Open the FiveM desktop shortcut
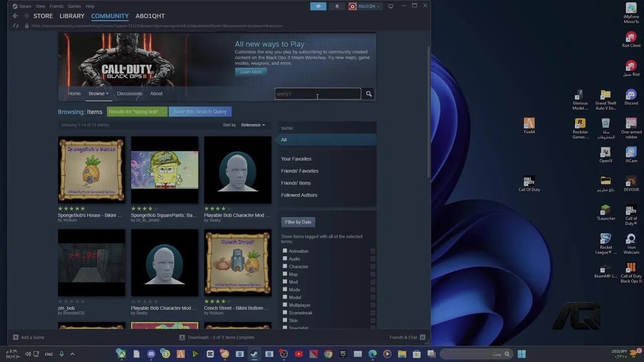 click(529, 126)
